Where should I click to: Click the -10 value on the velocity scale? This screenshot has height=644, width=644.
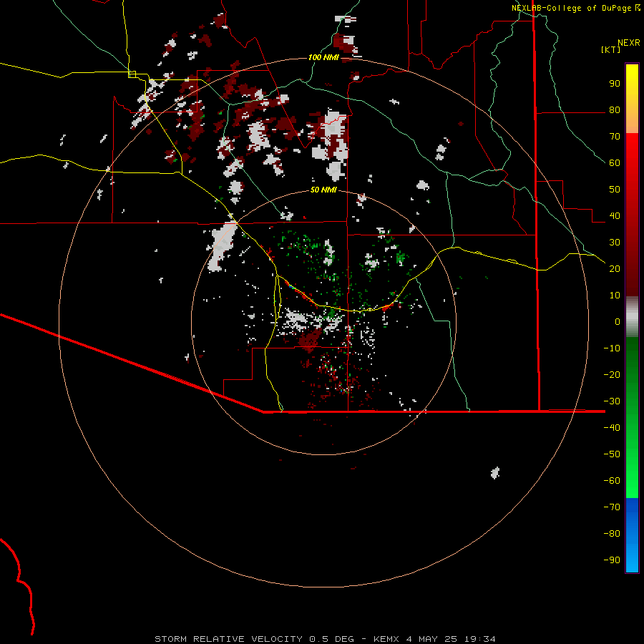(612, 348)
